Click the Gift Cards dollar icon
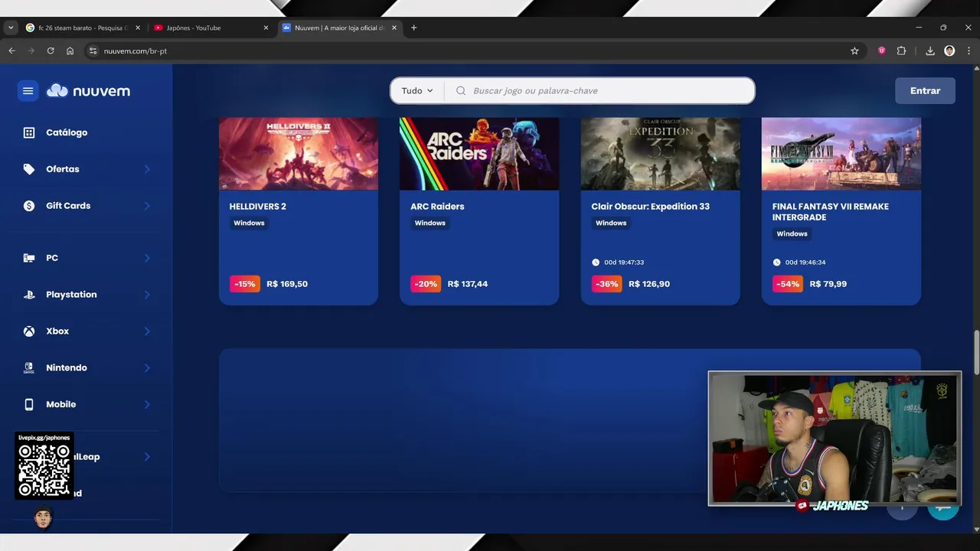The height and width of the screenshot is (551, 980). click(x=29, y=206)
